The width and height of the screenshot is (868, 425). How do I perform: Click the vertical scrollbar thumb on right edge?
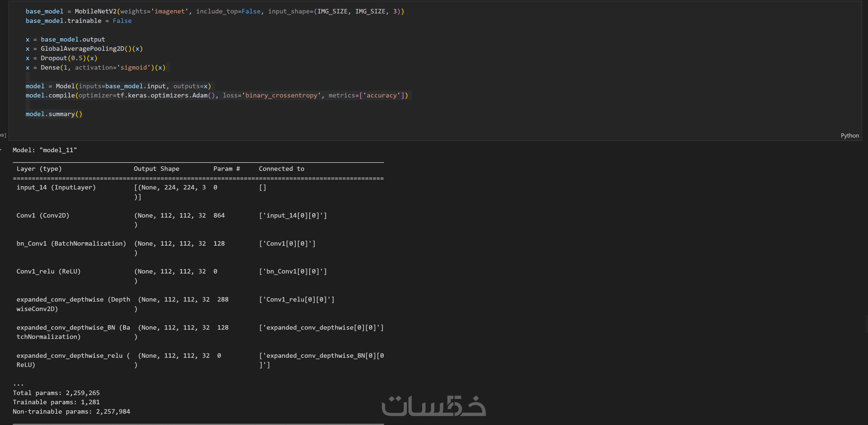click(x=866, y=324)
